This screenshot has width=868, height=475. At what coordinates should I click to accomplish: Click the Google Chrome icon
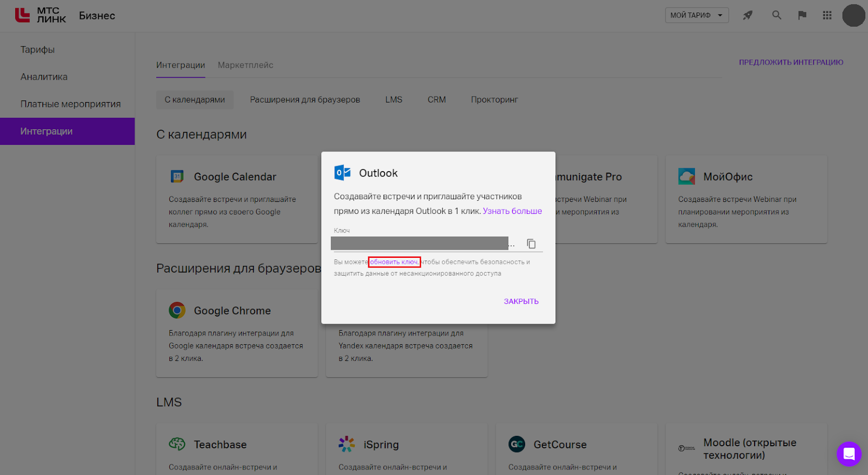point(177,310)
